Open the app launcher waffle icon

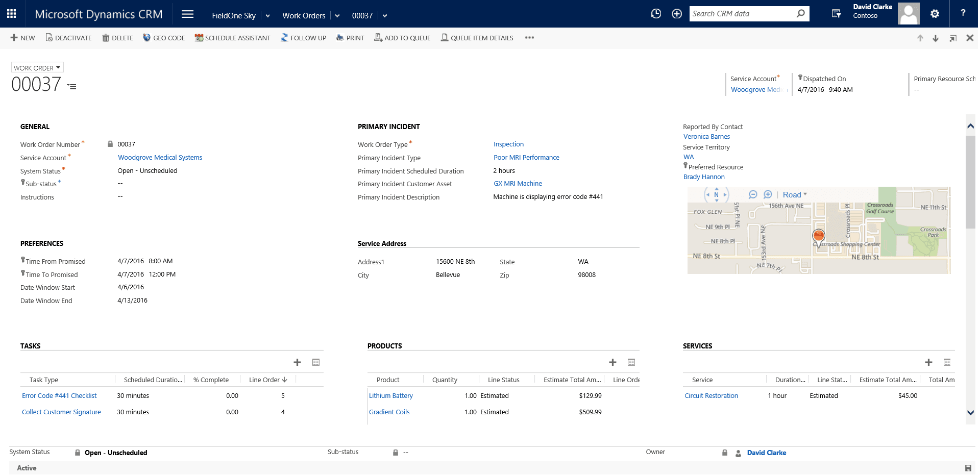click(x=11, y=14)
